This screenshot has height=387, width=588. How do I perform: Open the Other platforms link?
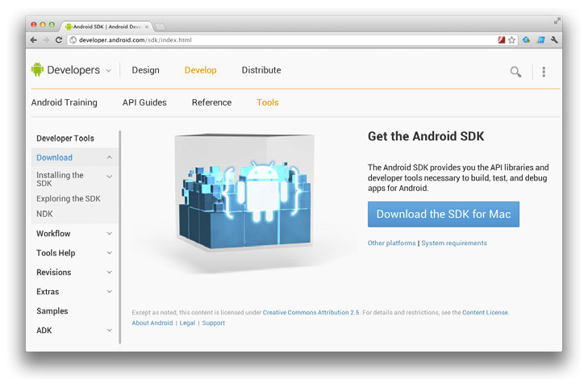(x=391, y=243)
